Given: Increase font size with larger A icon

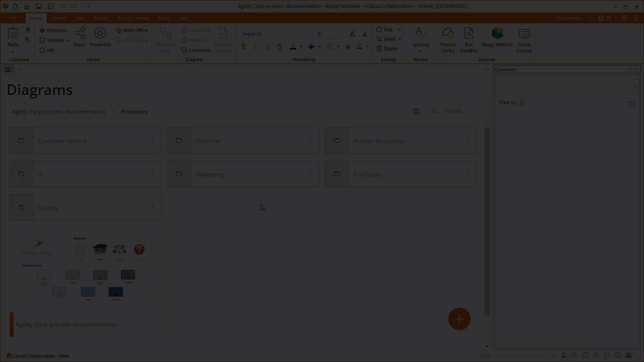Looking at the screenshot, I should [x=352, y=34].
